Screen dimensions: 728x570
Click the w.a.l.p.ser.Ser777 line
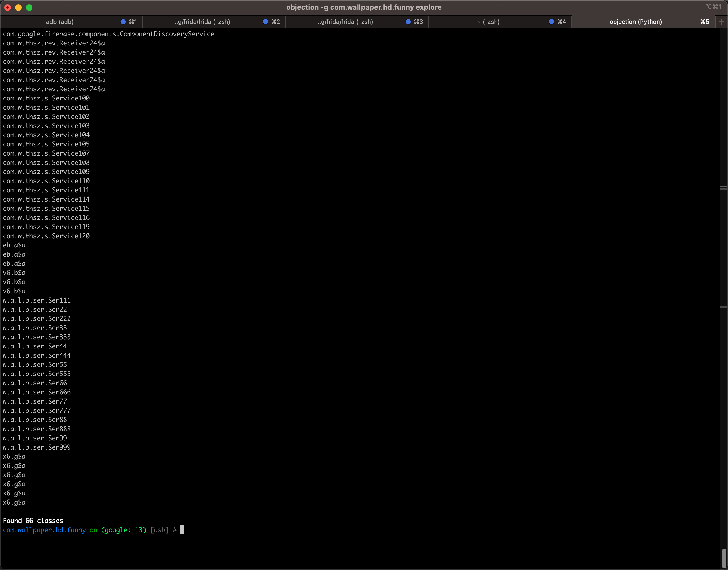[37, 410]
